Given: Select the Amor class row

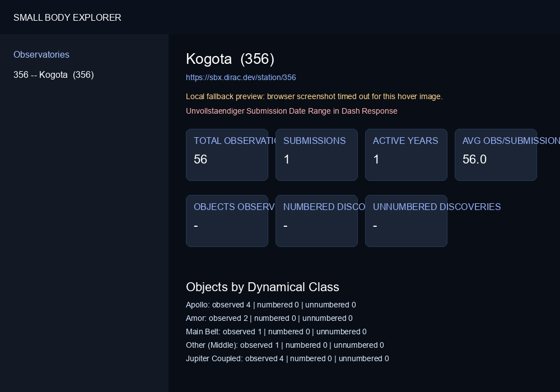Looking at the screenshot, I should (269, 318).
